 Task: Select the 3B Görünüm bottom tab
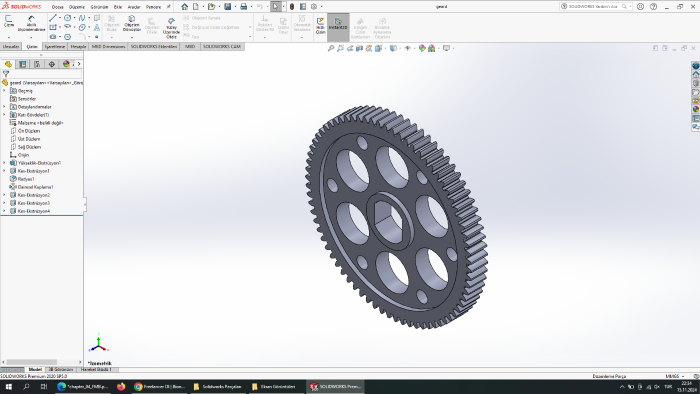61,369
